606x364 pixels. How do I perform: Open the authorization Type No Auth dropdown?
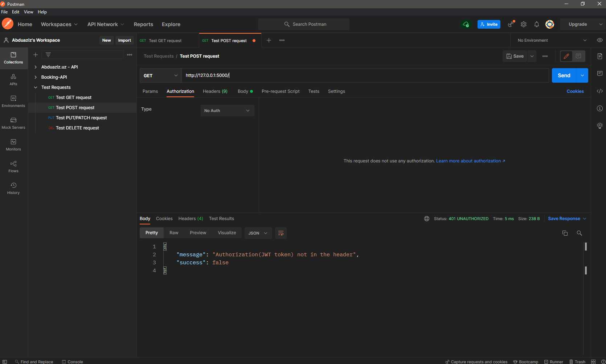[x=227, y=111]
